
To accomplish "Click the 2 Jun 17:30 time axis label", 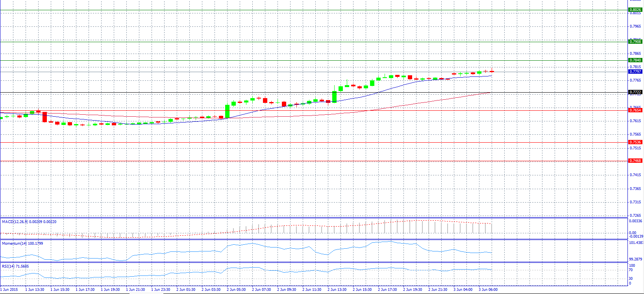I will [x=387, y=290].
